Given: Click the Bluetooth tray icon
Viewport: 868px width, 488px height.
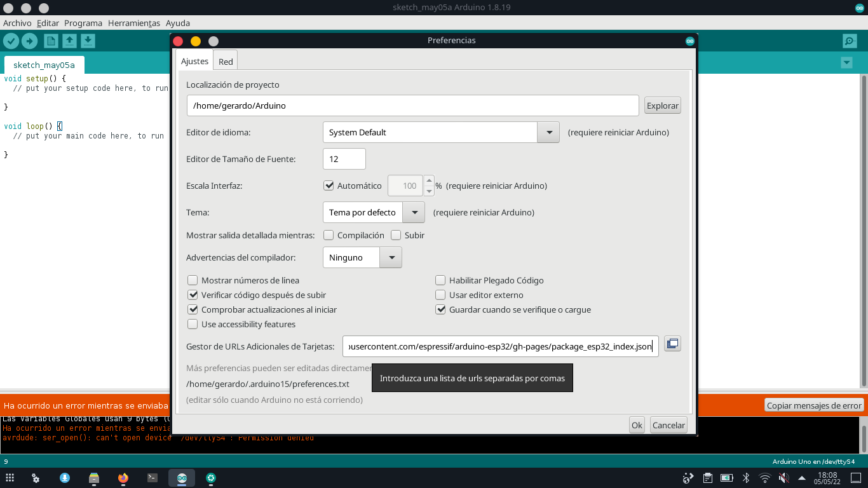Looking at the screenshot, I should [x=746, y=478].
